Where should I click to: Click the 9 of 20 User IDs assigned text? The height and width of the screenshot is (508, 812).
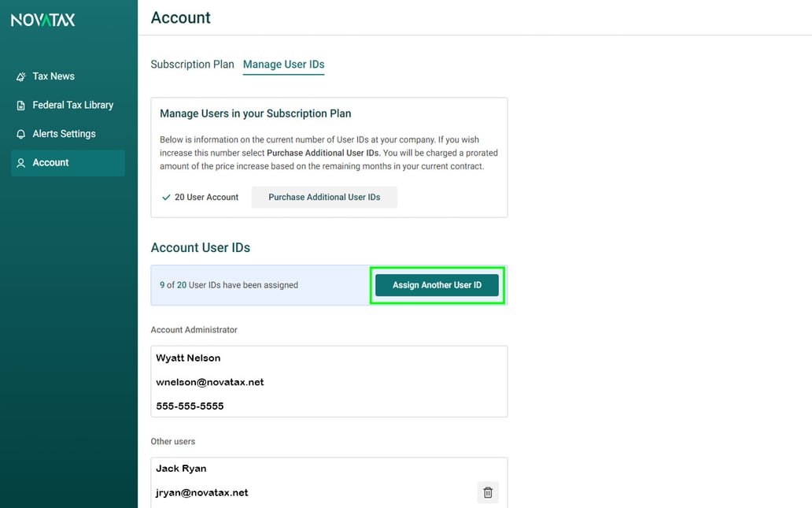(229, 285)
